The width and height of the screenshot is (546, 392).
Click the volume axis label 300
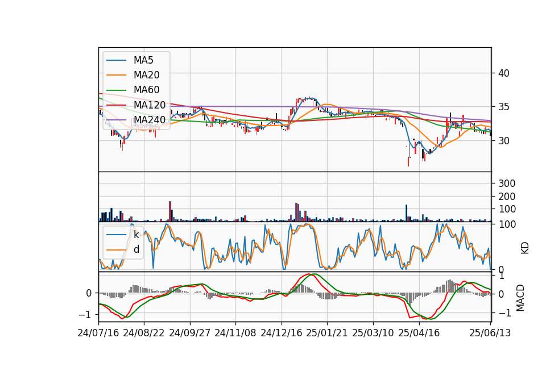[x=507, y=184]
